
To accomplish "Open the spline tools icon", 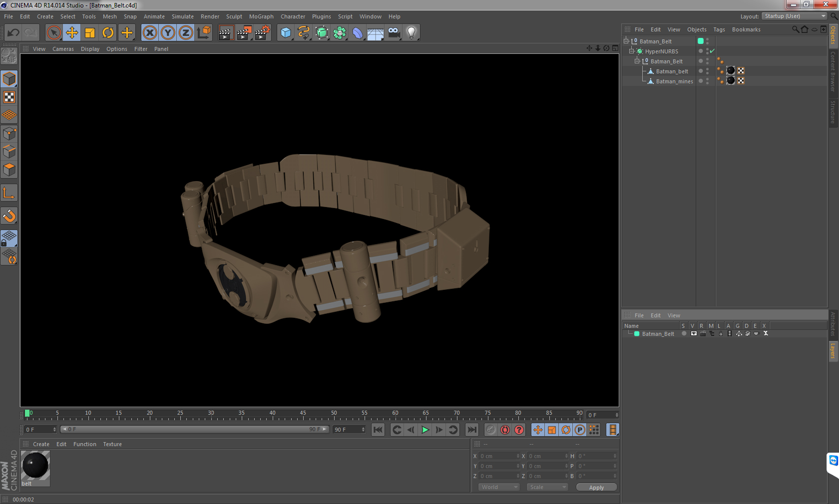I will [304, 33].
